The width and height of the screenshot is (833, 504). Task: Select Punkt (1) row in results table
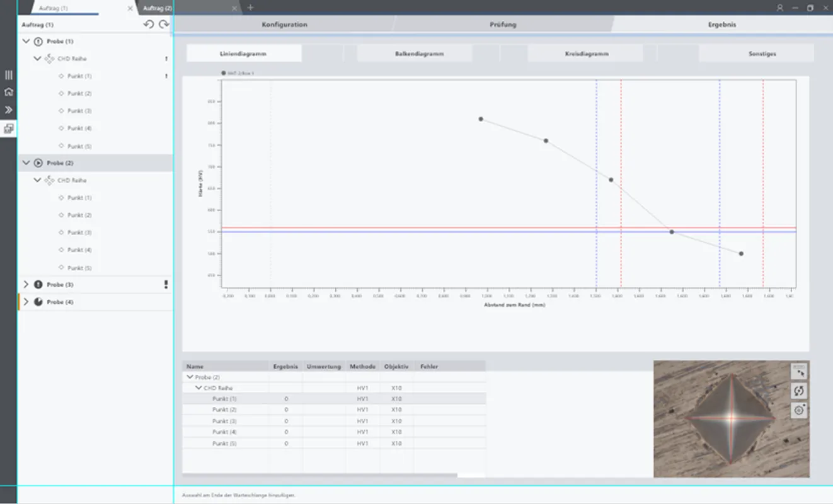click(334, 399)
